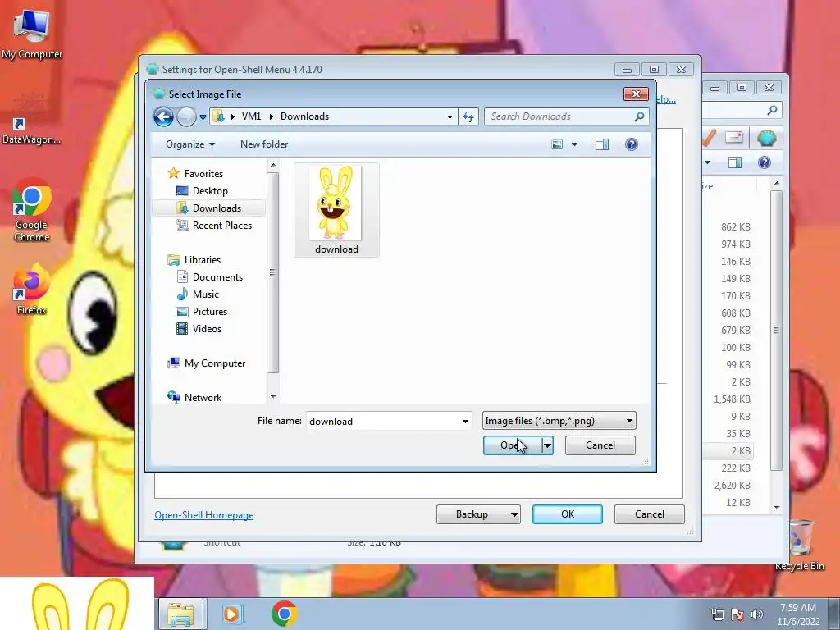Open the DataWagon shortcut on desktop

click(x=31, y=131)
